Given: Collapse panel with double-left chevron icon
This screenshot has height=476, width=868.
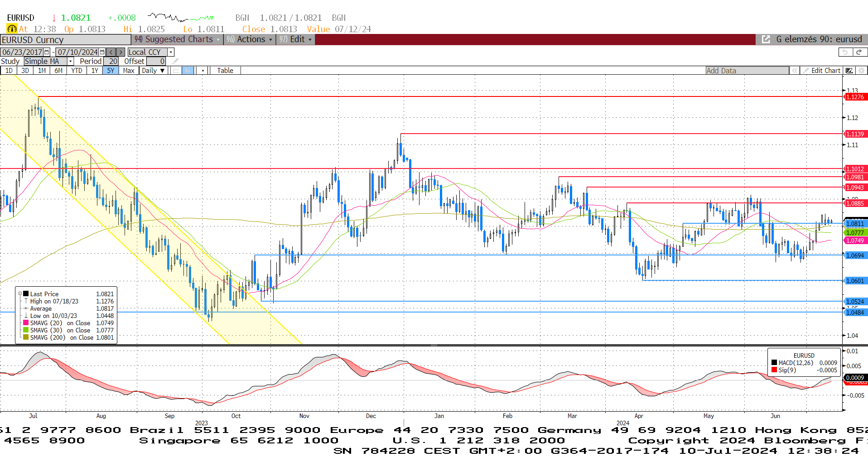Looking at the screenshot, I should coord(795,70).
